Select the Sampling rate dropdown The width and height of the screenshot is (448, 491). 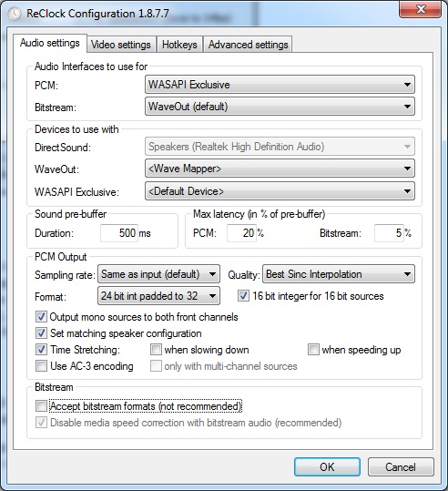click(158, 274)
